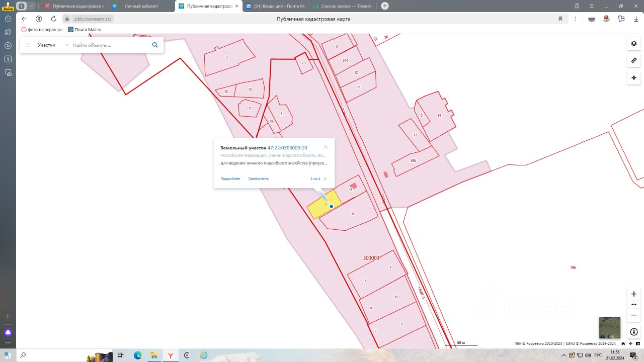Zoom in with the plus button
644x362 pixels.
tap(633, 294)
